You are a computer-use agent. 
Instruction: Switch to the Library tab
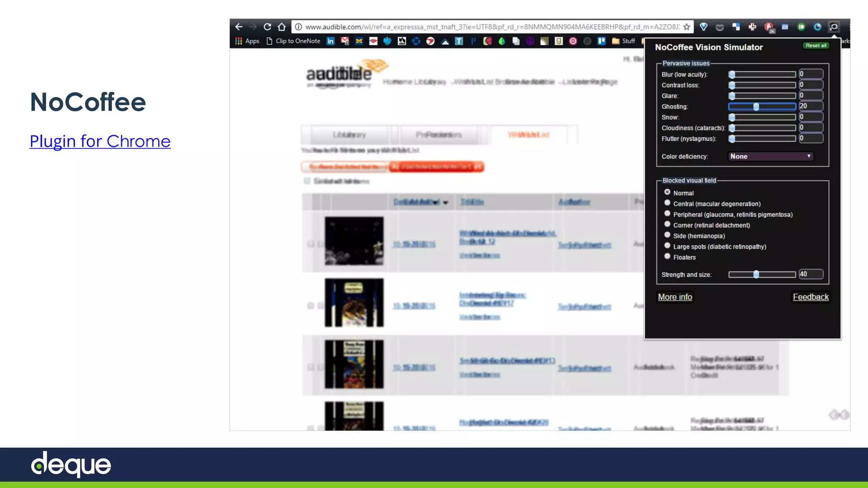349,135
